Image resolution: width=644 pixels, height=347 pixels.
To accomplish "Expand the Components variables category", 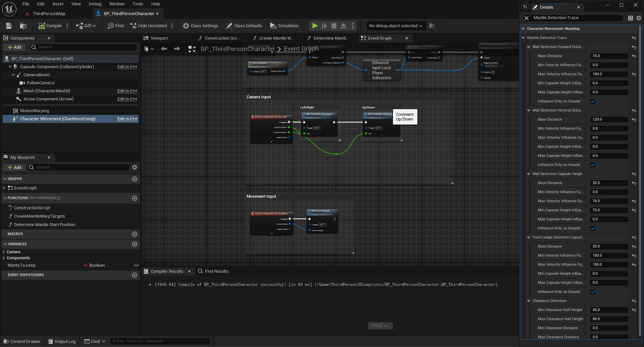I will coord(4,258).
